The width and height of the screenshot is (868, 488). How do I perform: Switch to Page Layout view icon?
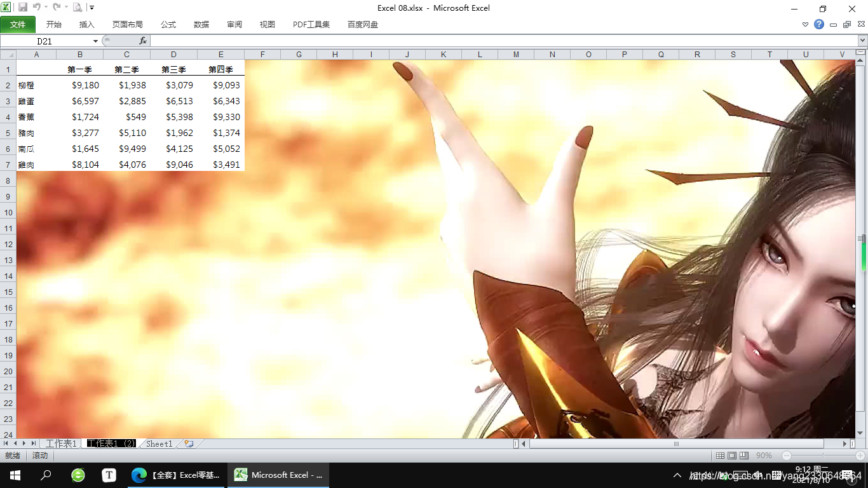[x=732, y=456]
